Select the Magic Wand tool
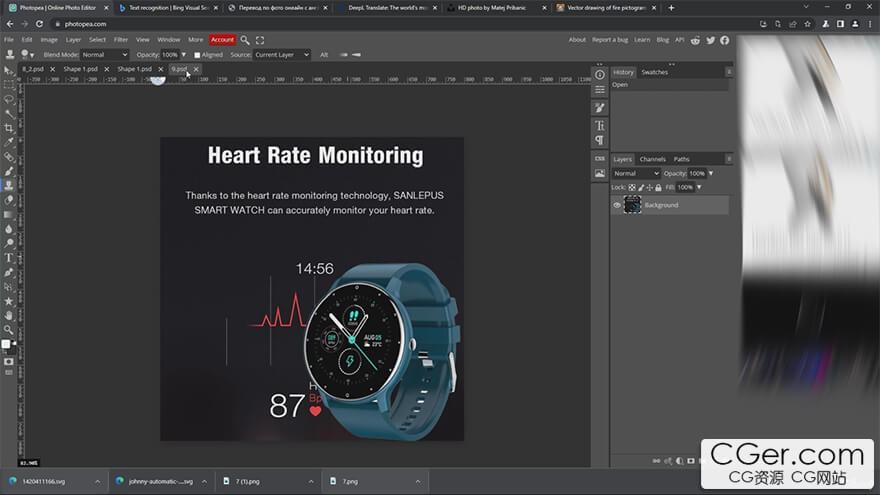The height and width of the screenshot is (495, 880). (x=8, y=114)
